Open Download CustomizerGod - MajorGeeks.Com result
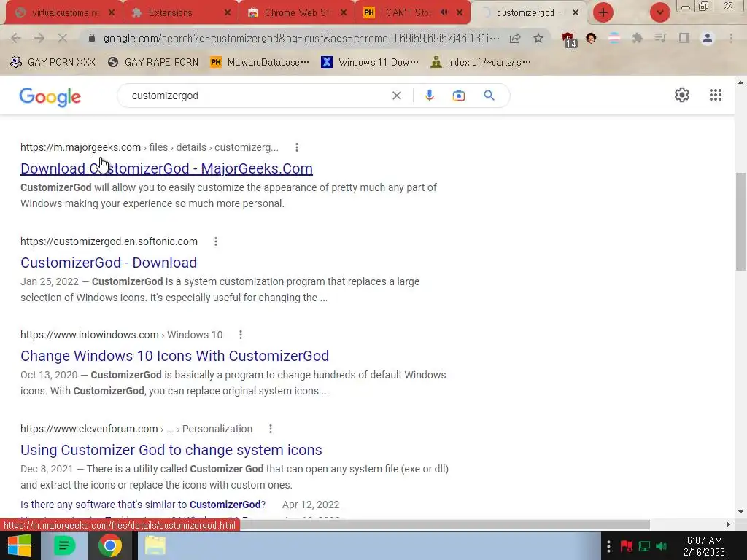This screenshot has height=560, width=747. point(166,168)
